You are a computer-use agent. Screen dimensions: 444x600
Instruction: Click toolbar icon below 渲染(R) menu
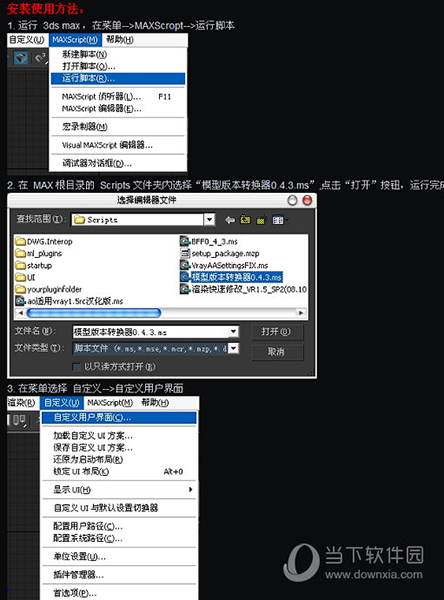point(19,421)
